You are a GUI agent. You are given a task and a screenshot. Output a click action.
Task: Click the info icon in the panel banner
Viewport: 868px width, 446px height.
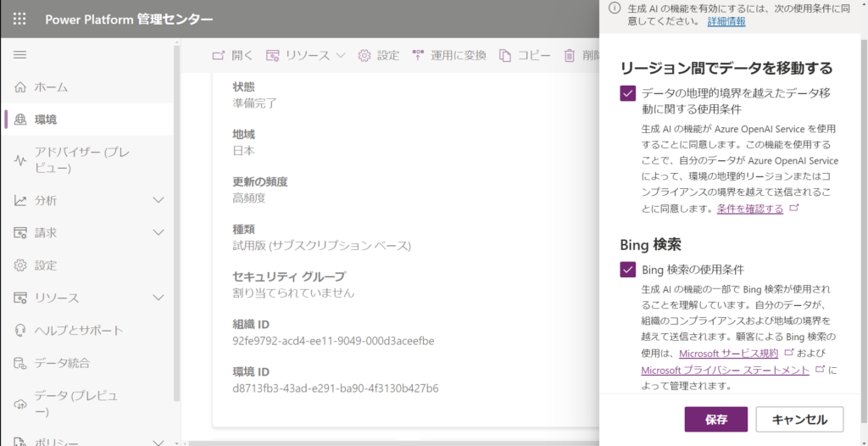(615, 8)
